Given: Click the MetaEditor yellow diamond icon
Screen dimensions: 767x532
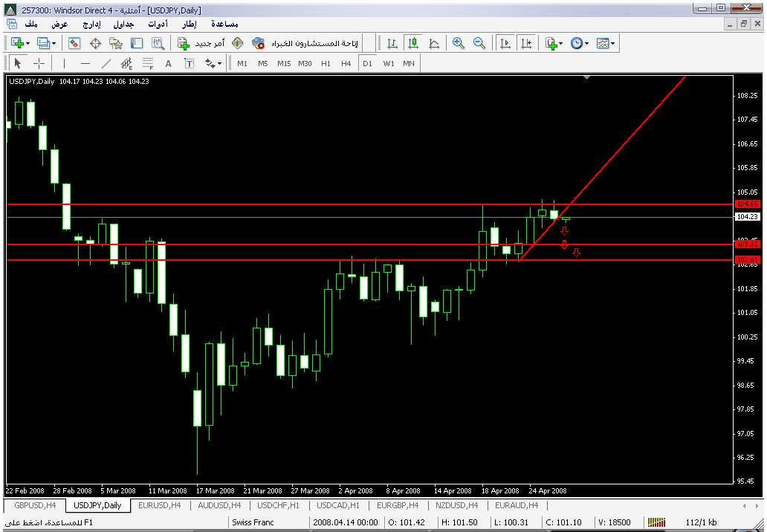Looking at the screenshot, I should pyautogui.click(x=238, y=44).
